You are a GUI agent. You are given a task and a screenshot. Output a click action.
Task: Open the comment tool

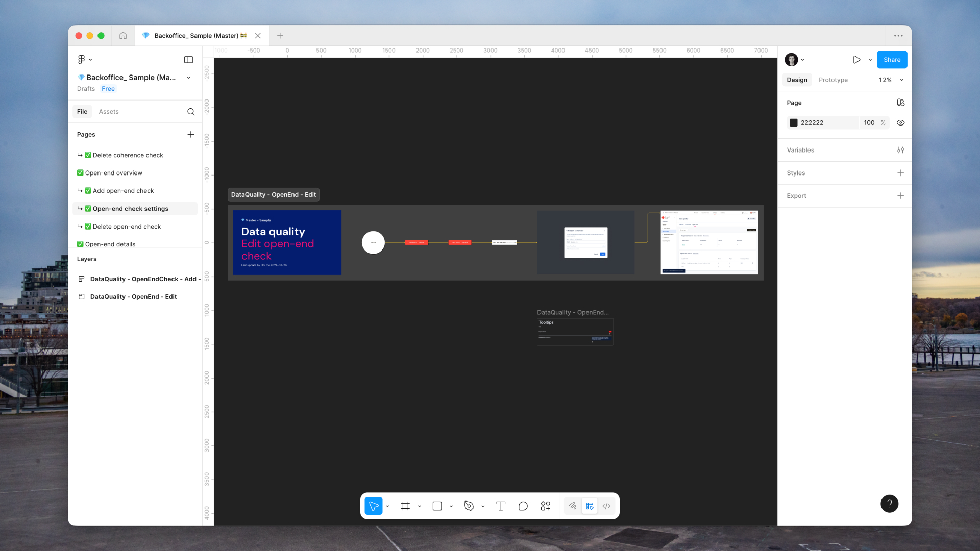523,506
